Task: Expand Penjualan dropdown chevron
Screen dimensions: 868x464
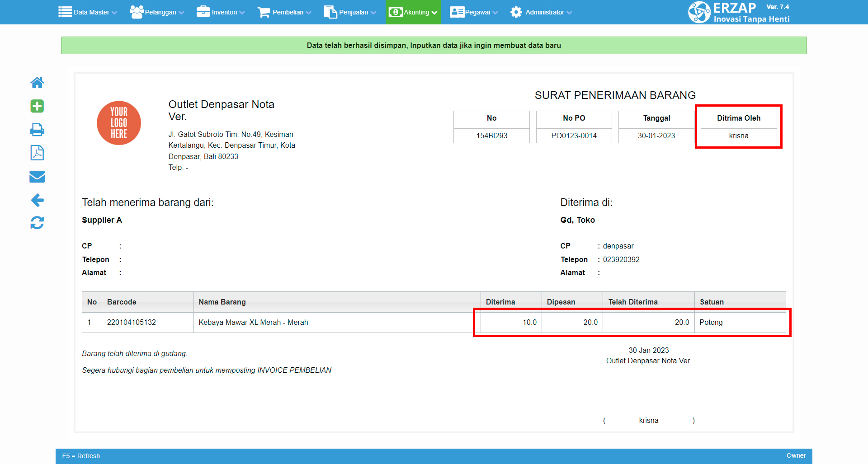Action: (x=373, y=13)
